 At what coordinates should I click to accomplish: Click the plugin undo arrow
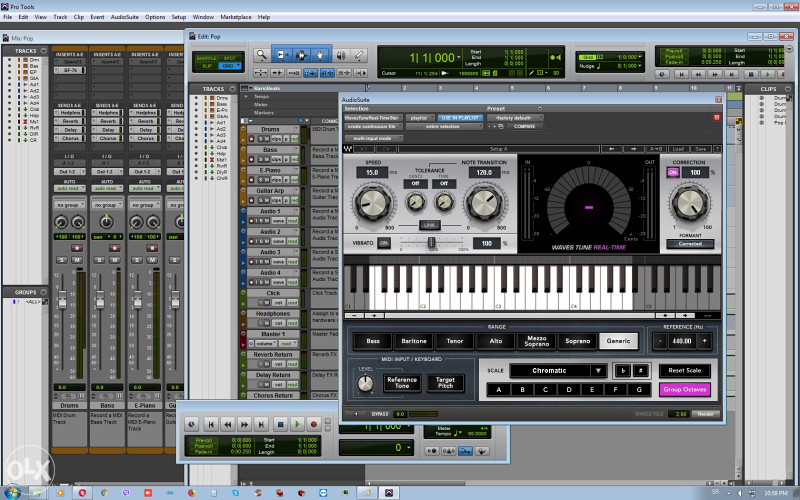coord(364,149)
